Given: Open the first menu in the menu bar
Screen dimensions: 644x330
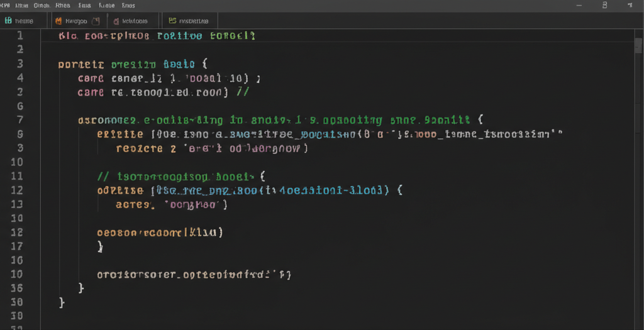Looking at the screenshot, I should point(6,5).
